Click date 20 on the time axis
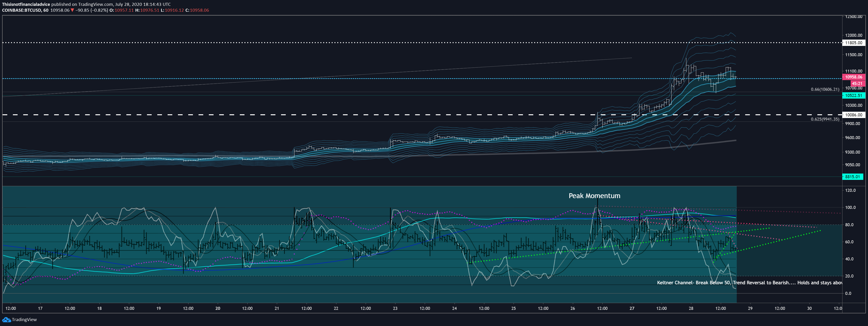The height and width of the screenshot is (326, 868). point(218,308)
